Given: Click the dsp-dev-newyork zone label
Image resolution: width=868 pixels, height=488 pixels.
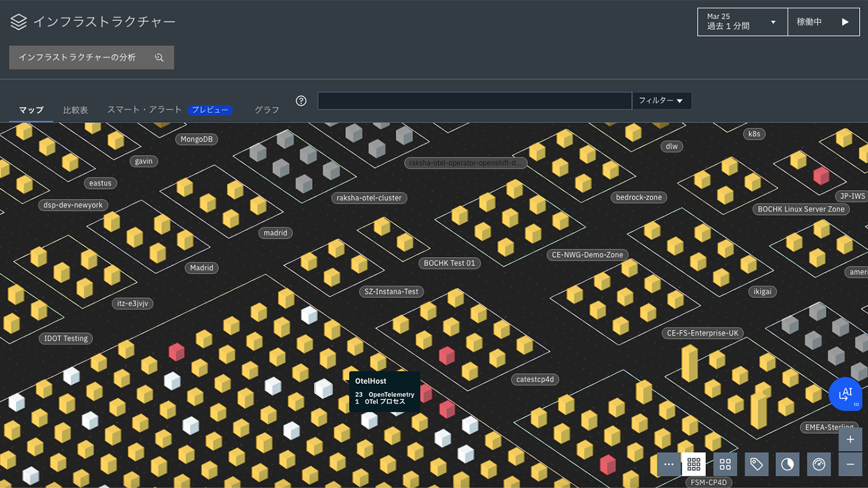Looking at the screenshot, I should click(x=73, y=205).
